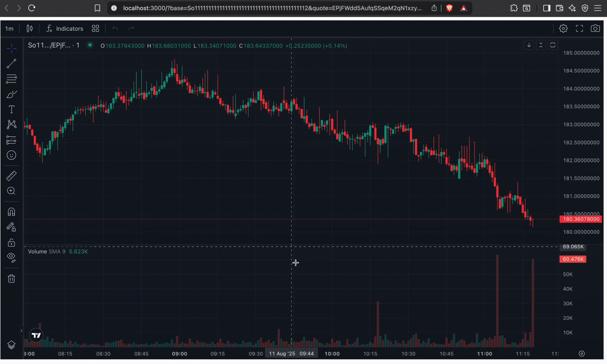
Task: Bookmark this page in the browser
Action: pos(97,8)
